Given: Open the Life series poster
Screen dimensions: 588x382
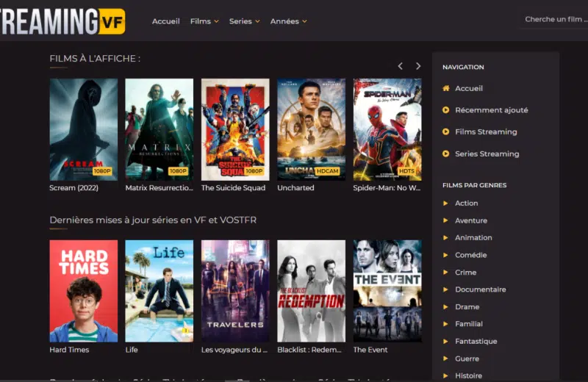Looking at the screenshot, I should [159, 291].
